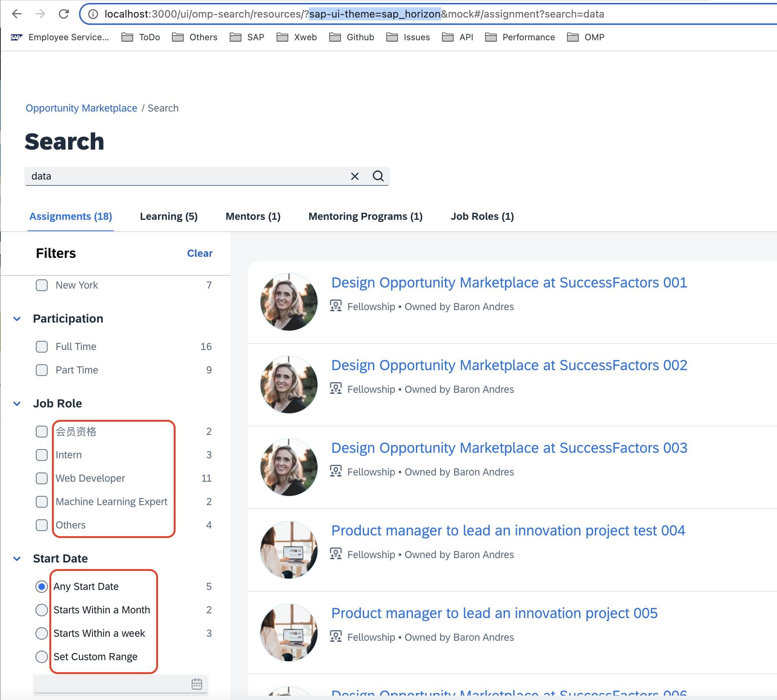Check the Full Time participation filter
Viewport: 777px width, 700px height.
click(41, 347)
